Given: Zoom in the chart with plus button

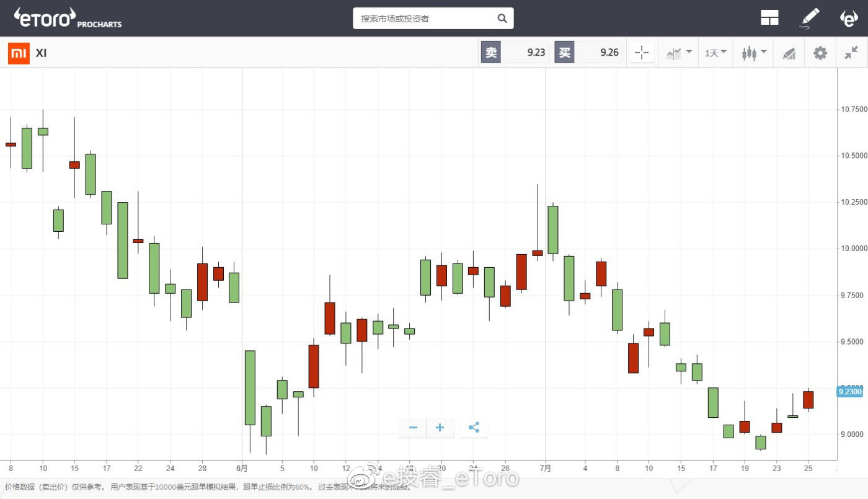Looking at the screenshot, I should pyautogui.click(x=440, y=428).
